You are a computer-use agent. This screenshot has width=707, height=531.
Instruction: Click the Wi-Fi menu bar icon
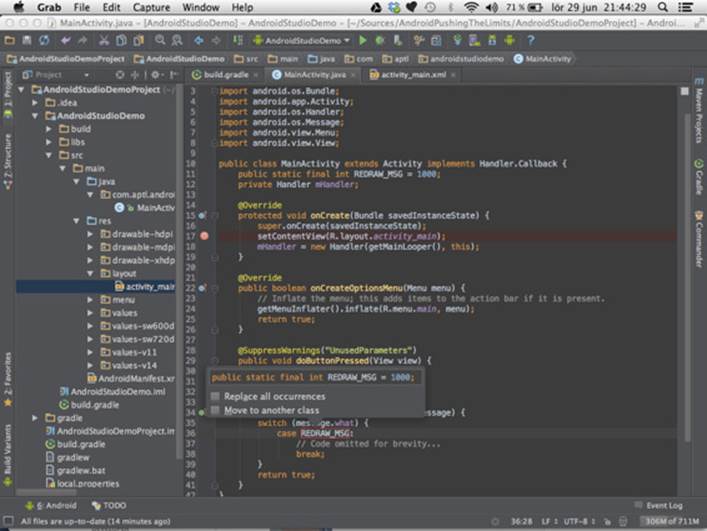[471, 7]
